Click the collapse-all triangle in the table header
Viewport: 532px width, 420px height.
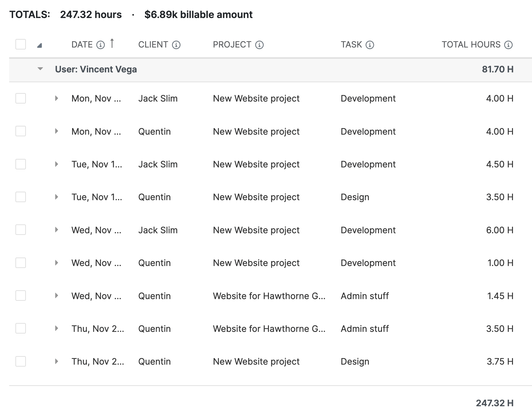coord(39,45)
